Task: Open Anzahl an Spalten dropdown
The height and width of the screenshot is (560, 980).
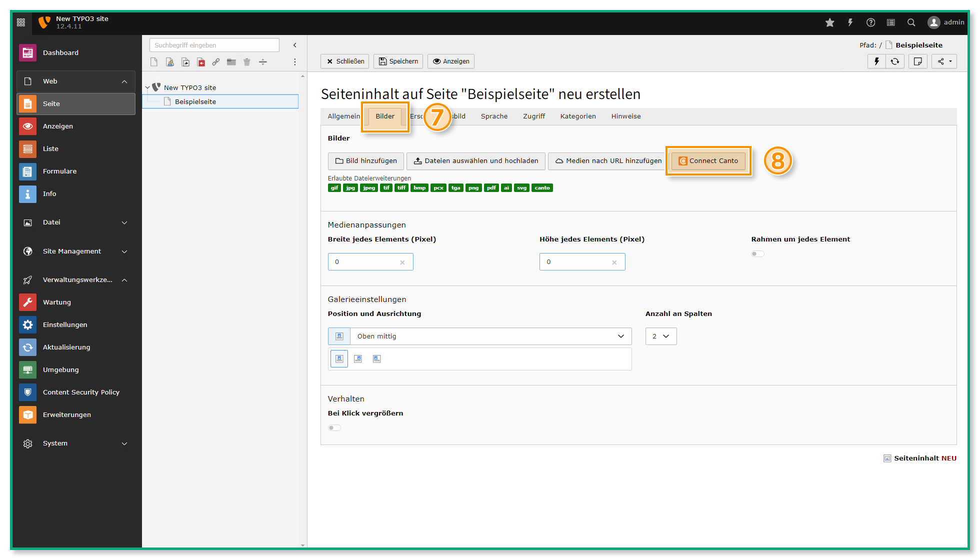Action: tap(661, 336)
